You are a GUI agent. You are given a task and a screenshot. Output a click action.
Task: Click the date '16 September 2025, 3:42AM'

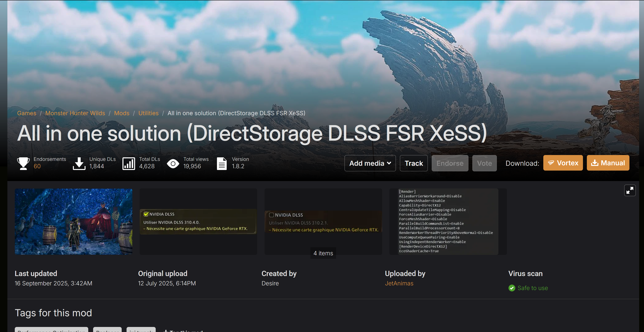tap(53, 283)
